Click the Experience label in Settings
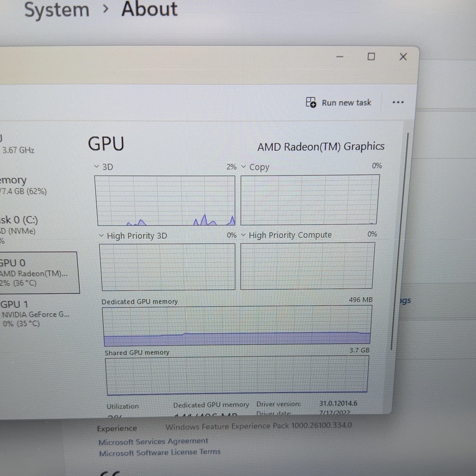The image size is (476, 476). [x=117, y=428]
